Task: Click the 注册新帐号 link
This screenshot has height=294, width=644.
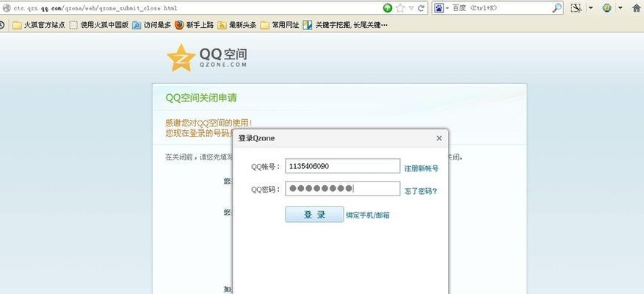Action: tap(421, 168)
